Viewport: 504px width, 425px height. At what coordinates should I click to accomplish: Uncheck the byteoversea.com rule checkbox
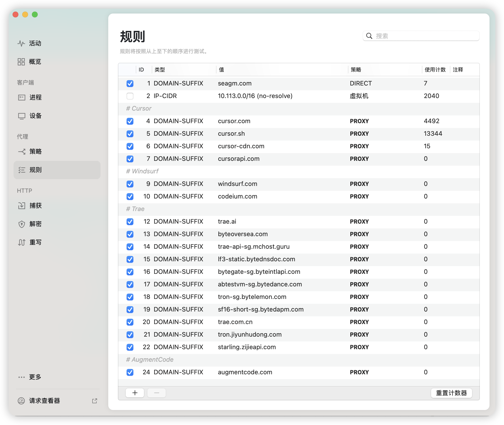tap(130, 234)
